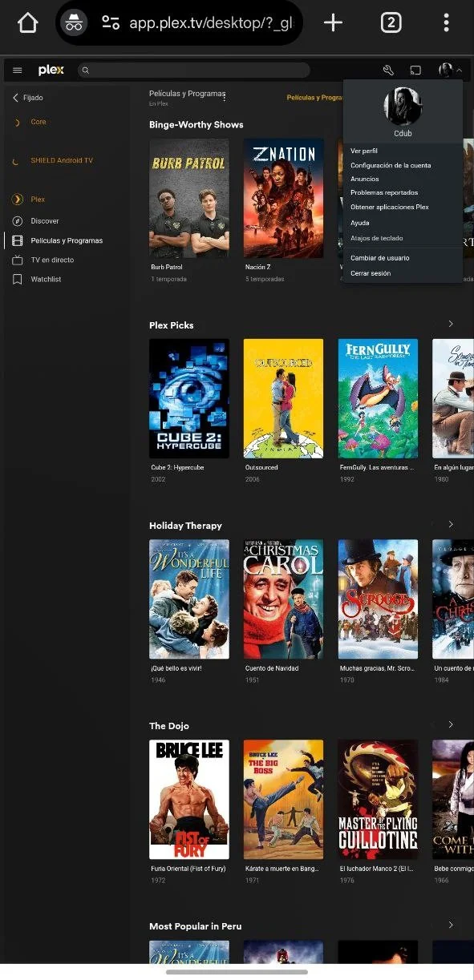The height and width of the screenshot is (980, 474).
Task: Open A Christmas Carol 1951 poster
Action: pos(283,599)
